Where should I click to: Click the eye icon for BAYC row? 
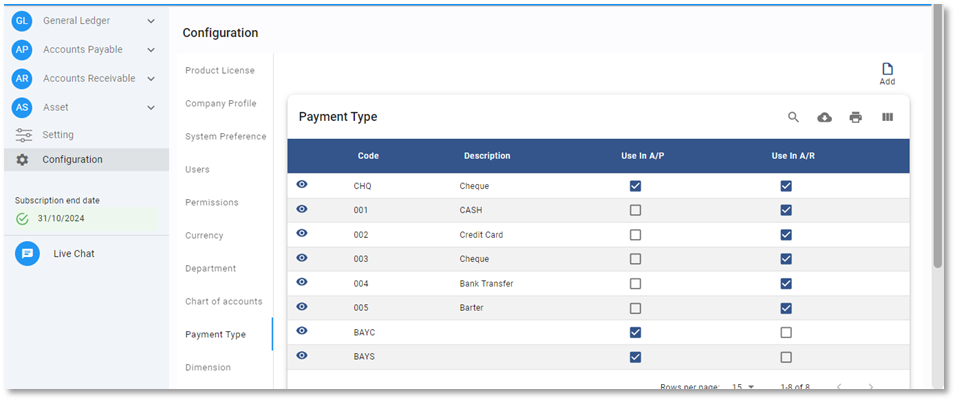(302, 331)
